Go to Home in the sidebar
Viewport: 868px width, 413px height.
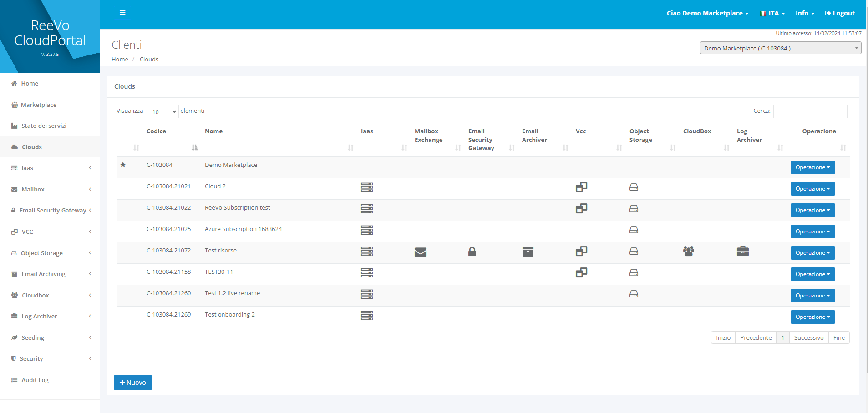50,83
